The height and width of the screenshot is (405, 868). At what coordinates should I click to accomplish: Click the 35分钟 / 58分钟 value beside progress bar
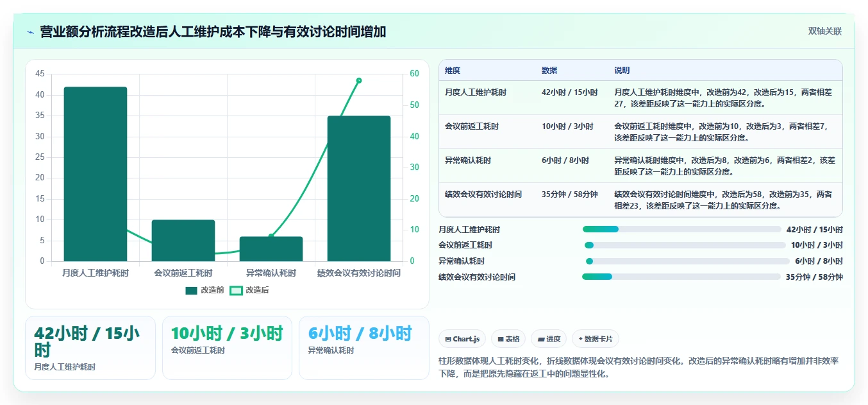point(814,277)
